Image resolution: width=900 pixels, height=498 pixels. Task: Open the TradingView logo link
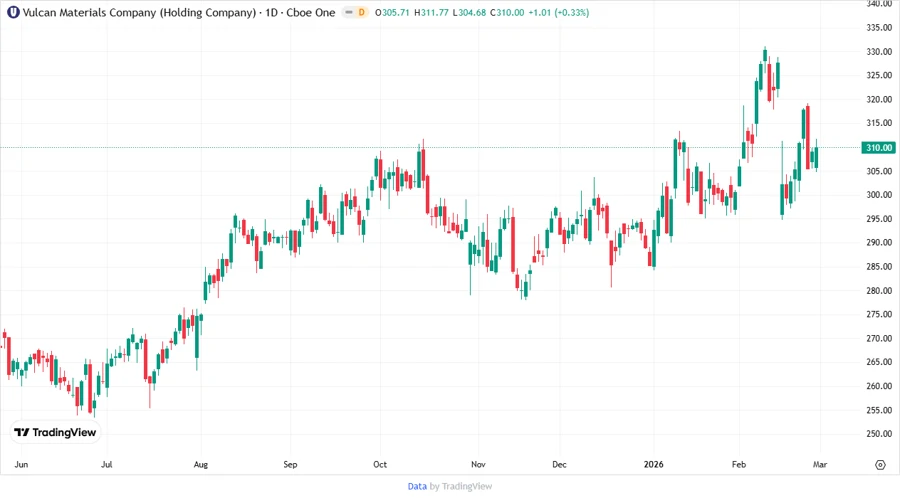coord(55,433)
